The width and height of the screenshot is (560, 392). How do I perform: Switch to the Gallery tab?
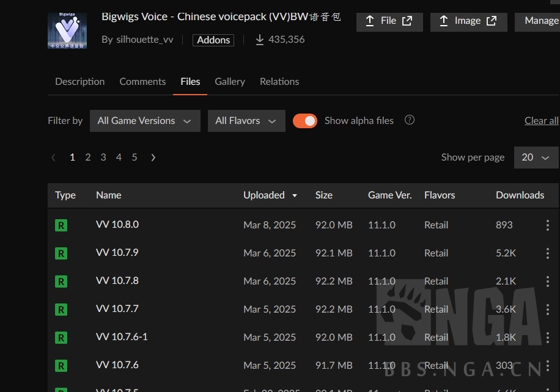[230, 81]
